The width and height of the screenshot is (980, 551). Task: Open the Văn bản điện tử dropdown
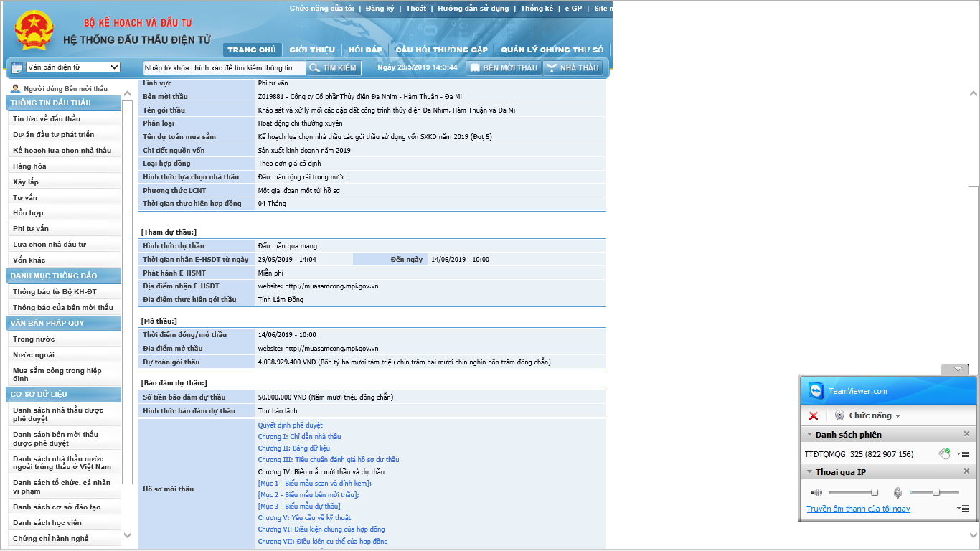click(x=73, y=67)
